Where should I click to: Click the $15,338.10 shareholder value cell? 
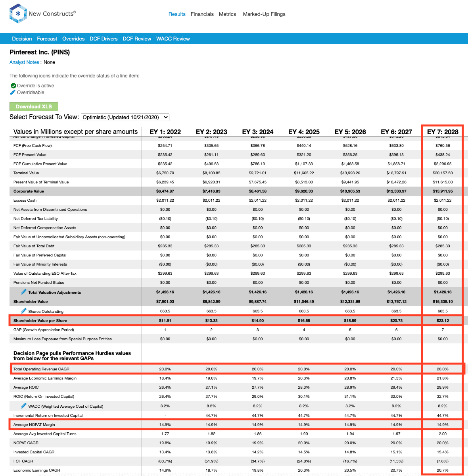tap(443, 301)
